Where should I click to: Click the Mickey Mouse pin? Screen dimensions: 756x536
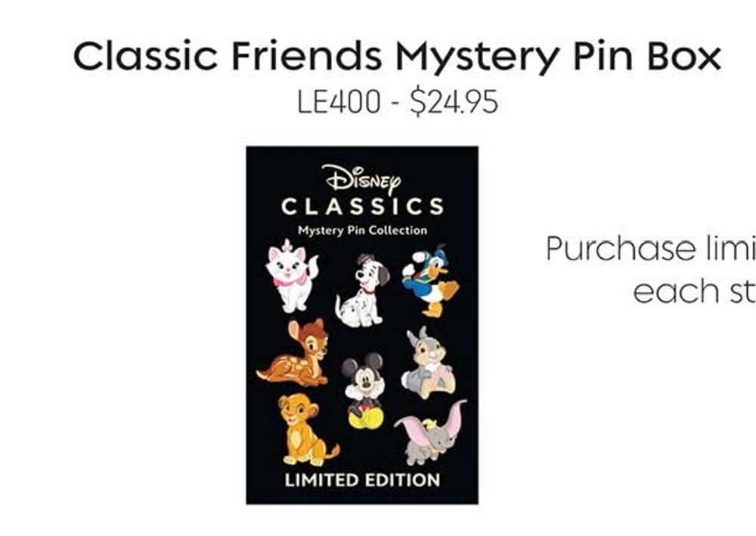point(364,391)
